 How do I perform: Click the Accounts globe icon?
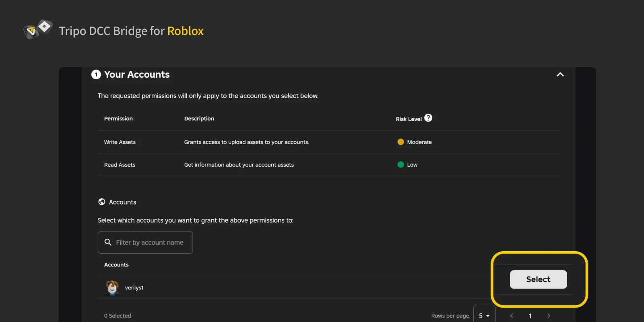[x=102, y=202]
